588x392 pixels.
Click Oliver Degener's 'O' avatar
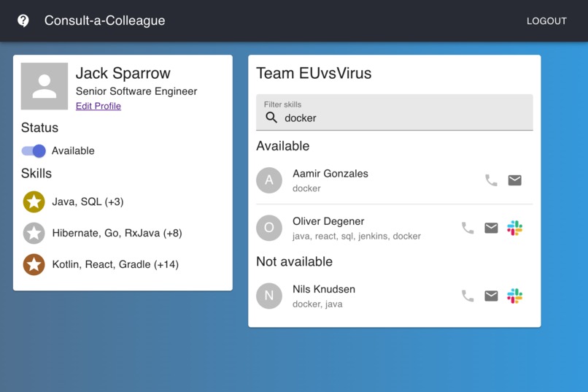tap(269, 228)
